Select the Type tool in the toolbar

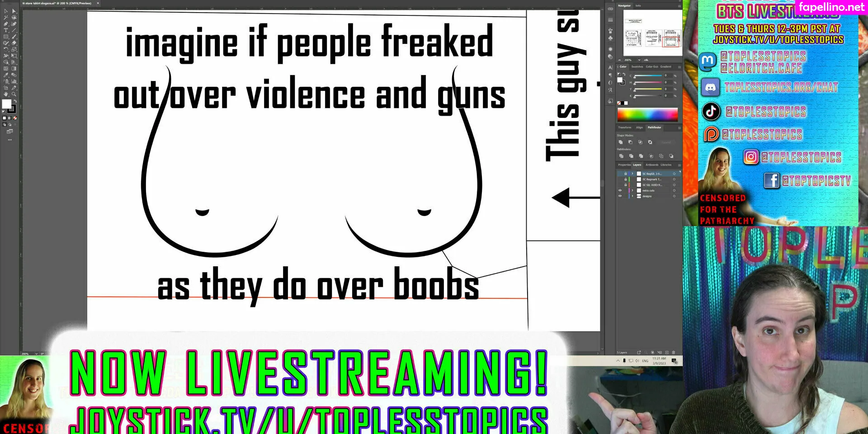click(x=6, y=30)
